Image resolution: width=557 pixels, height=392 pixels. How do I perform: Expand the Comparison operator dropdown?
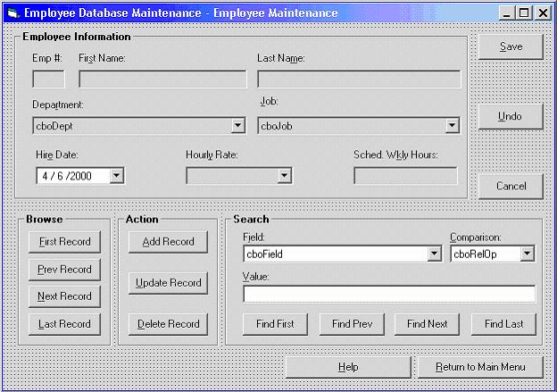(527, 254)
